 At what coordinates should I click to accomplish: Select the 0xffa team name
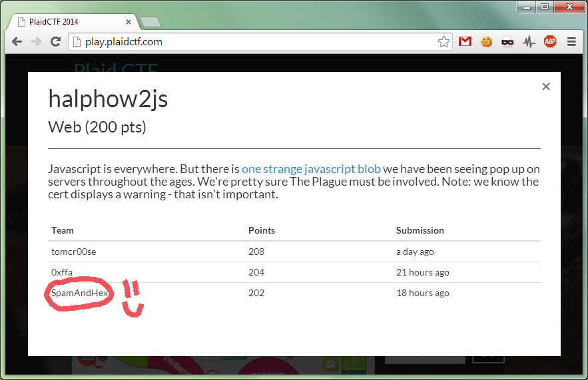click(62, 272)
